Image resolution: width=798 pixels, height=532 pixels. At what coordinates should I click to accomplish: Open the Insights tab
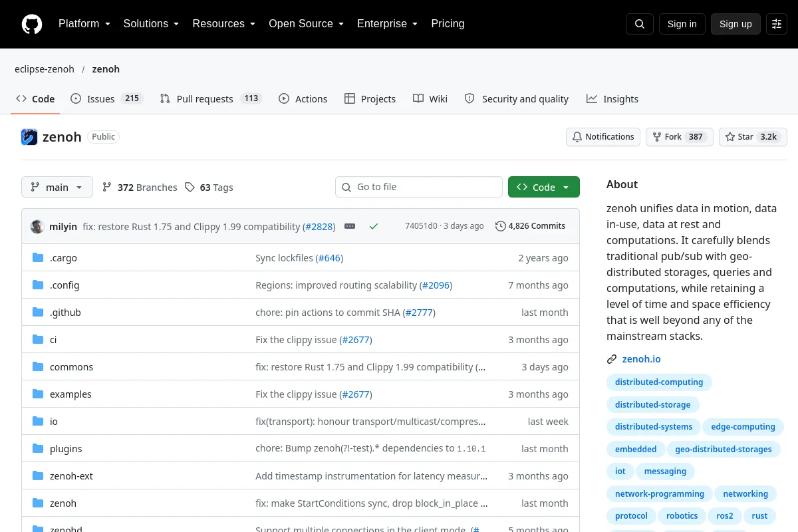pyautogui.click(x=612, y=99)
